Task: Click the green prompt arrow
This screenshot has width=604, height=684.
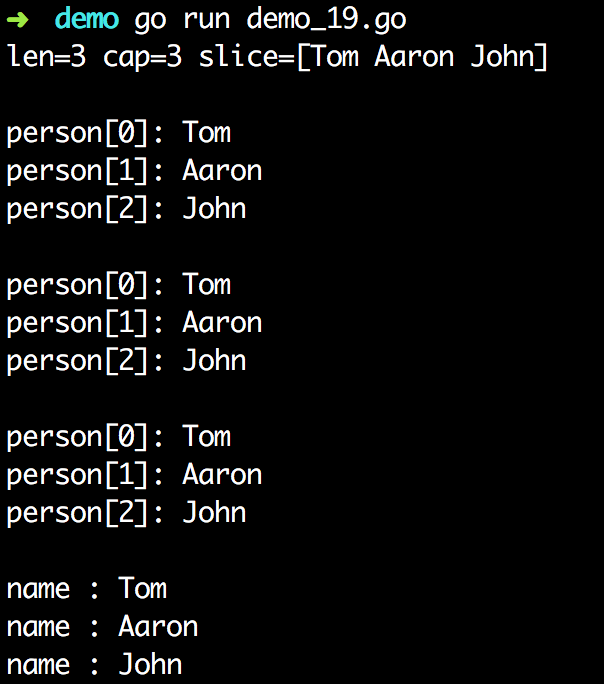Action: [x=18, y=20]
